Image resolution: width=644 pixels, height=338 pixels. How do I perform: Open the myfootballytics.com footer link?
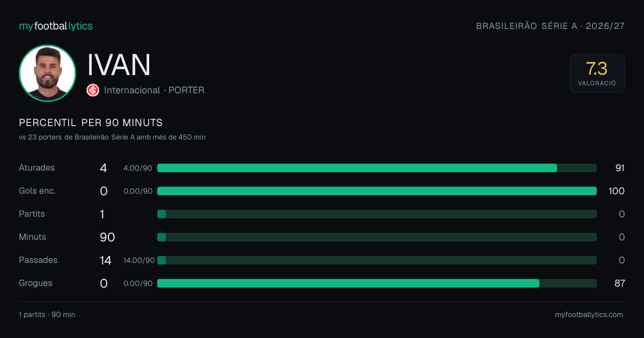pos(589,315)
